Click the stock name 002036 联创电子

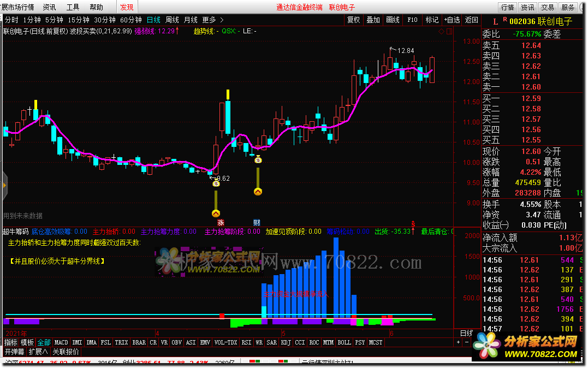click(541, 22)
